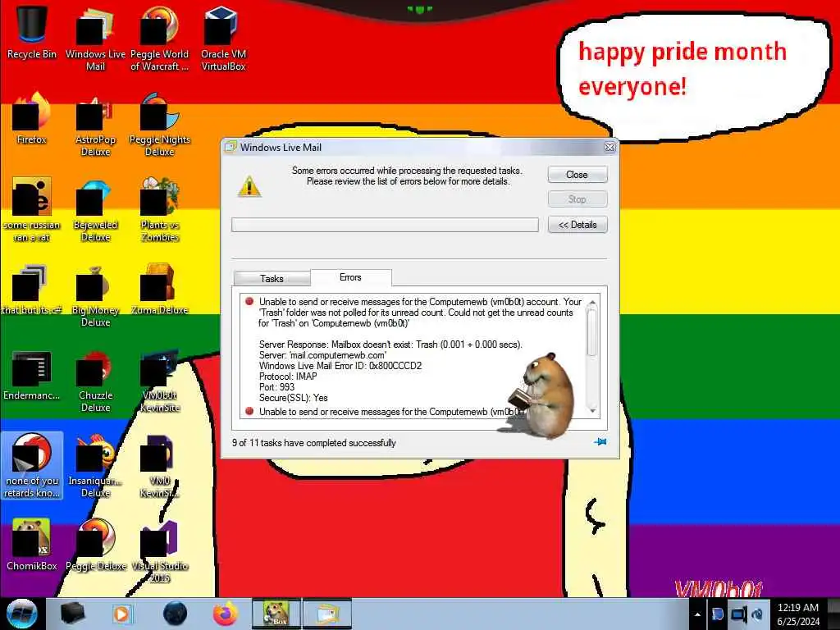Click the 'Port: 993' line
Screen dimensions: 840x630
(x=276, y=387)
